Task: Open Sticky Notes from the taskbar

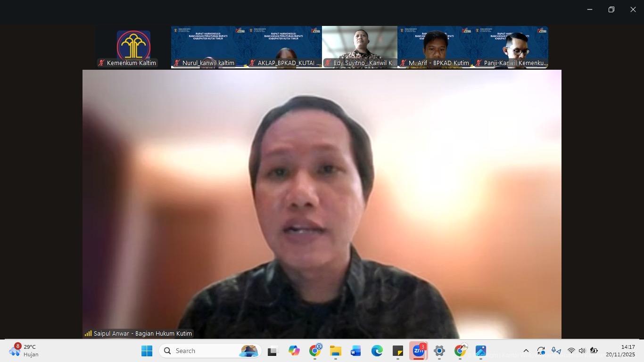Action: (x=397, y=351)
